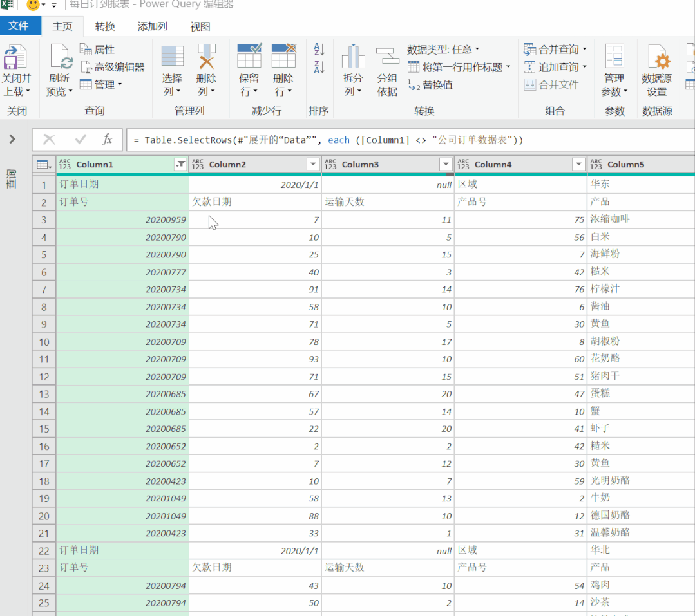Click the 德国奶酪 cell

click(641, 516)
